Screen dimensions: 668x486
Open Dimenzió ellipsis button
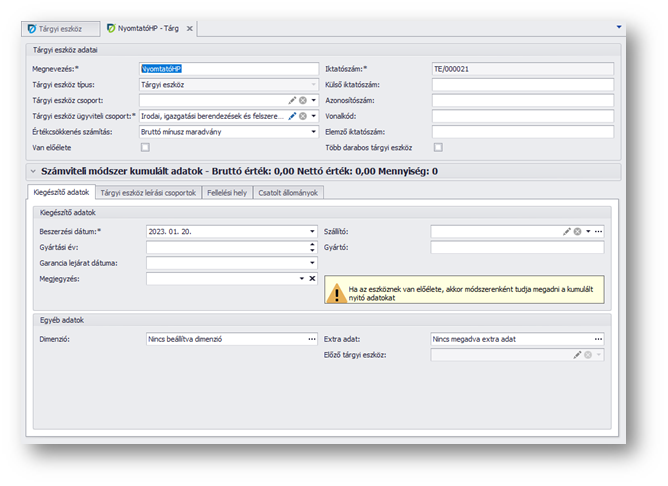coord(312,339)
